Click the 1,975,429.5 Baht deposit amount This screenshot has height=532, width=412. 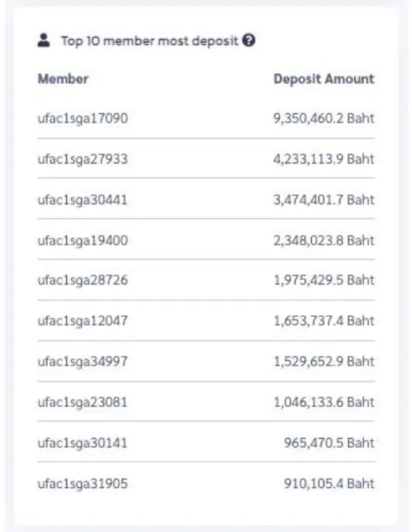click(324, 280)
